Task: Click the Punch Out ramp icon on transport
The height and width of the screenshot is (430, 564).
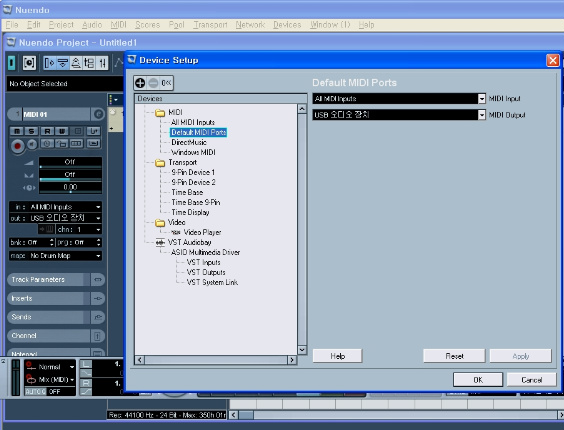Action: point(86,391)
